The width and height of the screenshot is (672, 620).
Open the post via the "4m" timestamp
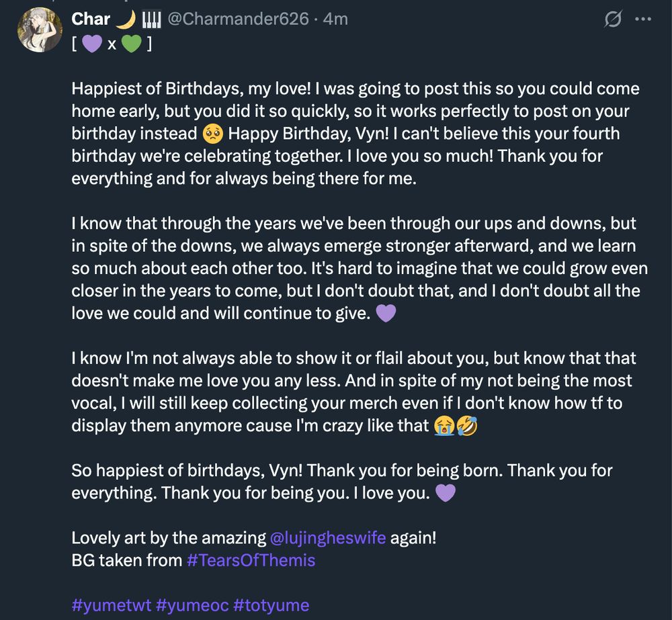click(335, 19)
